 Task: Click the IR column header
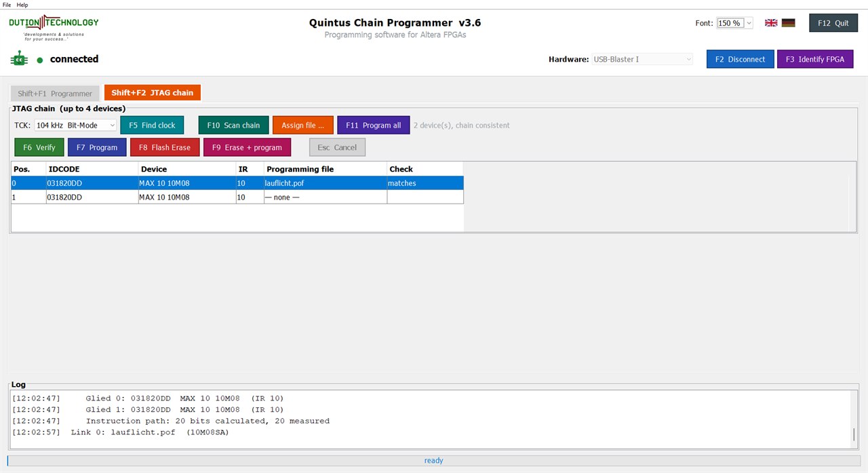tap(250, 169)
